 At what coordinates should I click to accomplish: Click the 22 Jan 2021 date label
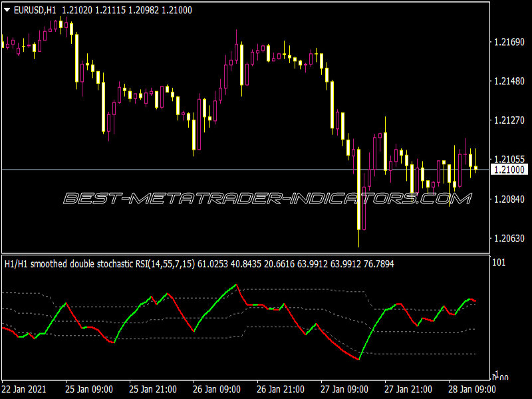[24, 389]
